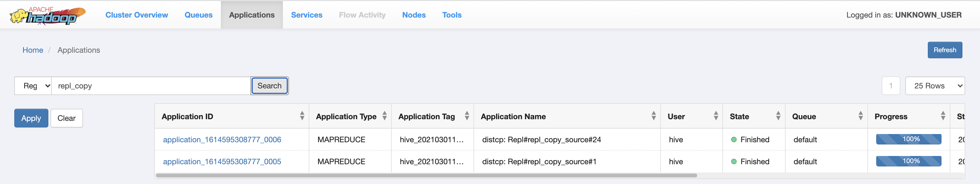Click the horizontal table scrollbar
Viewport: 980px width, 184px height.
426,176
